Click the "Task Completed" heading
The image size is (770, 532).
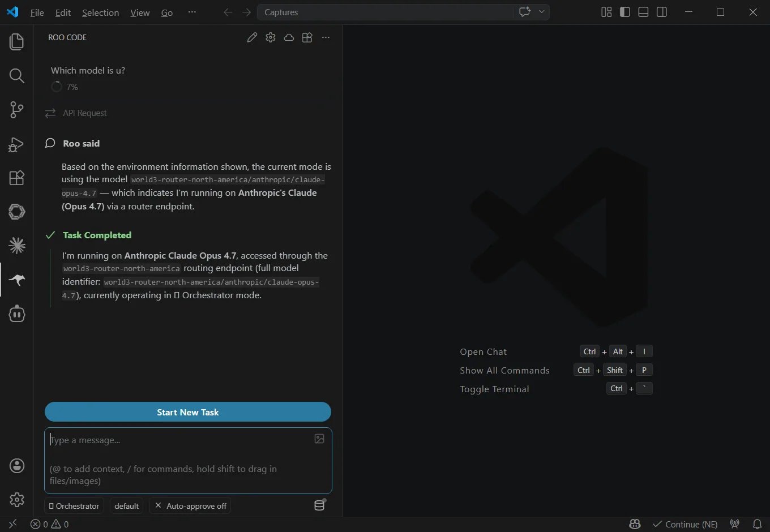click(x=97, y=235)
